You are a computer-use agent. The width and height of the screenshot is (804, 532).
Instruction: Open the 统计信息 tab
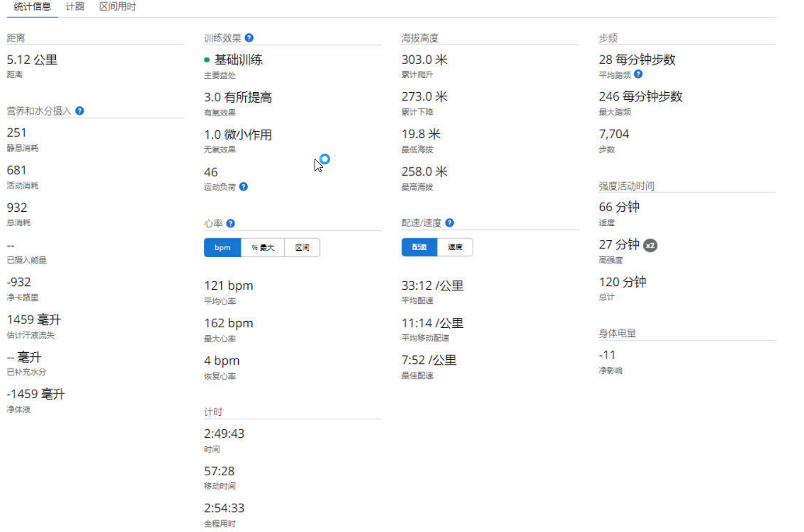[x=32, y=7]
